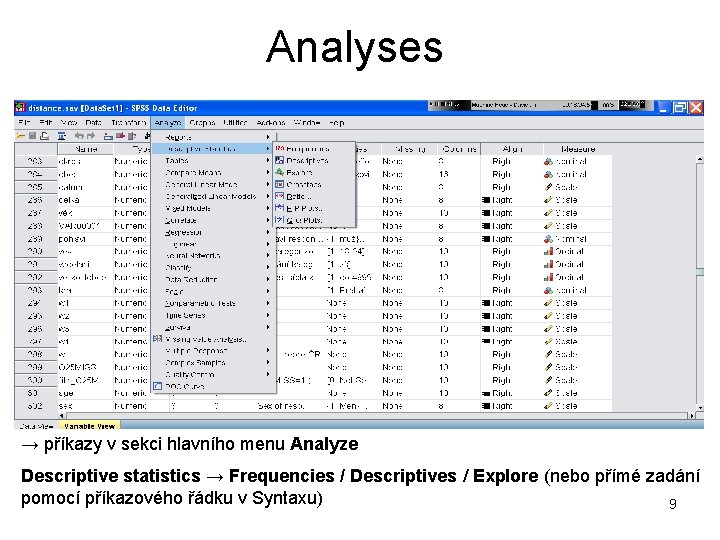
Task: Click the Print toolbar icon
Action: click(45, 136)
